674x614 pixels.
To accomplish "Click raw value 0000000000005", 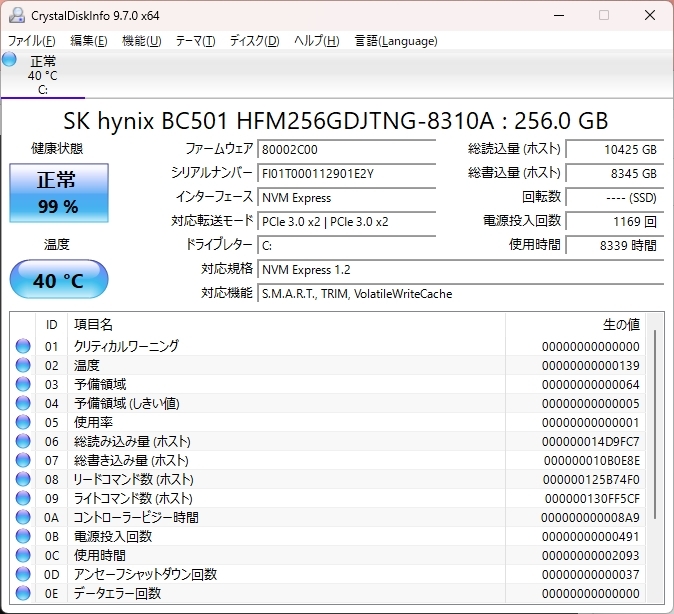I will point(590,404).
